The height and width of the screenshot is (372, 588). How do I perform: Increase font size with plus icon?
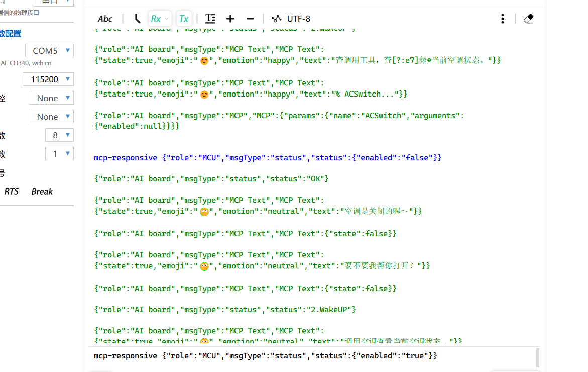[230, 19]
